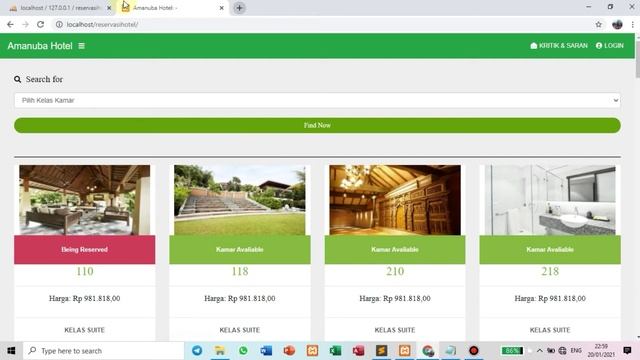
Task: Open Telegram from the taskbar
Action: tap(197, 351)
